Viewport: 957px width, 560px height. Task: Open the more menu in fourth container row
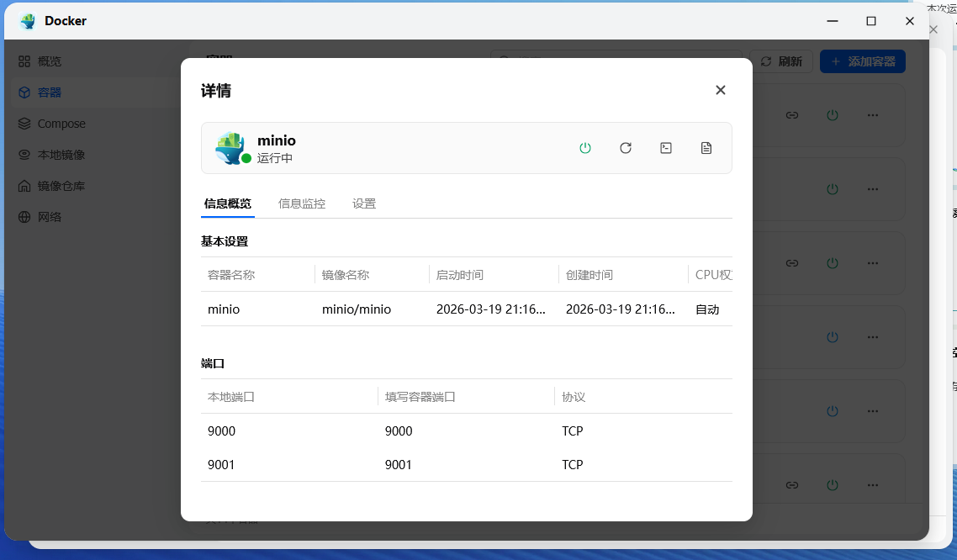coord(873,337)
